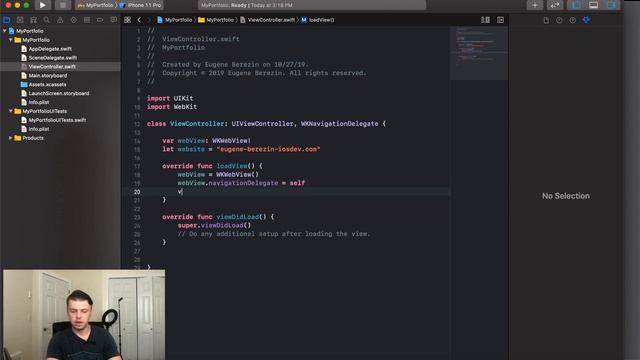Open the Library with plus button

535,5
